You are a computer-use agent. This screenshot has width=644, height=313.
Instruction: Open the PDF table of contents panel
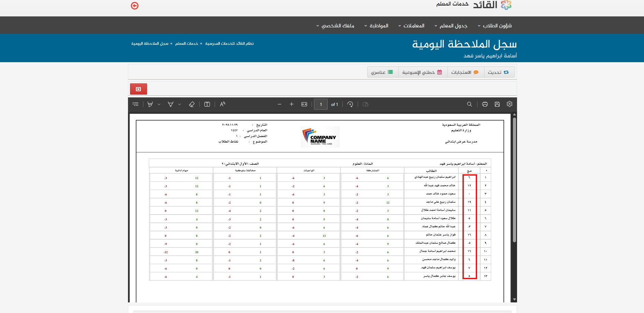135,104
